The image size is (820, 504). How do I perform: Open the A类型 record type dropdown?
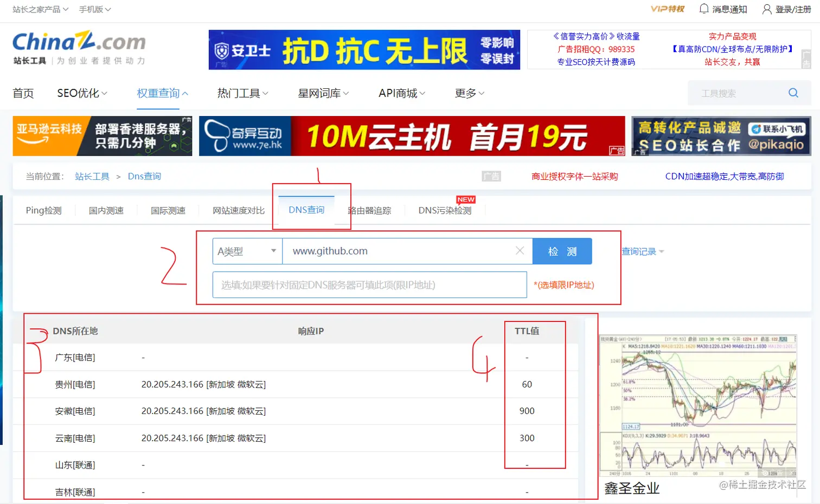click(247, 251)
